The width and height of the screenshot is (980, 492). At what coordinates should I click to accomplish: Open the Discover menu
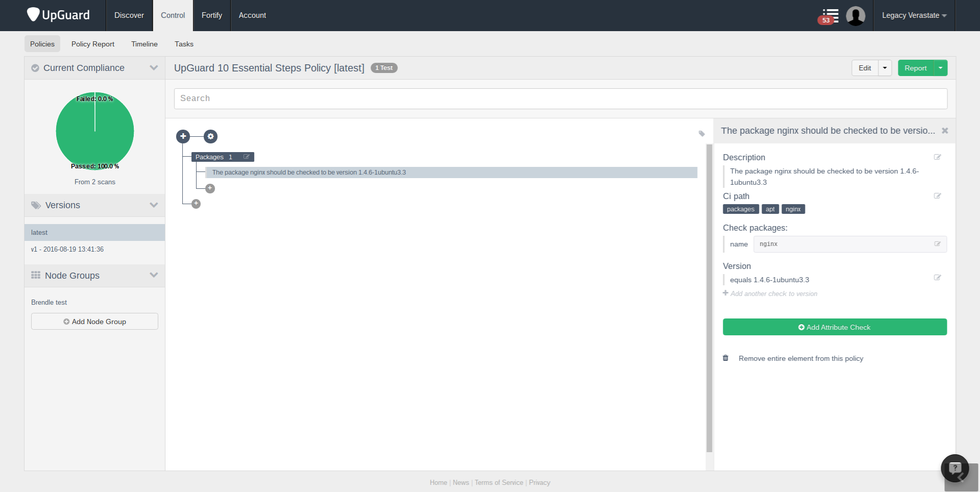pyautogui.click(x=129, y=15)
